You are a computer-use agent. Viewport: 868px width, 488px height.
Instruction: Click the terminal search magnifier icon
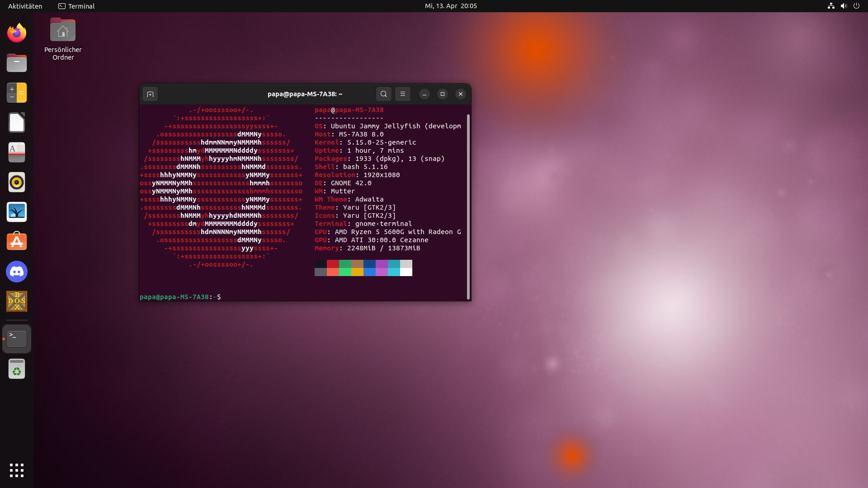click(383, 94)
